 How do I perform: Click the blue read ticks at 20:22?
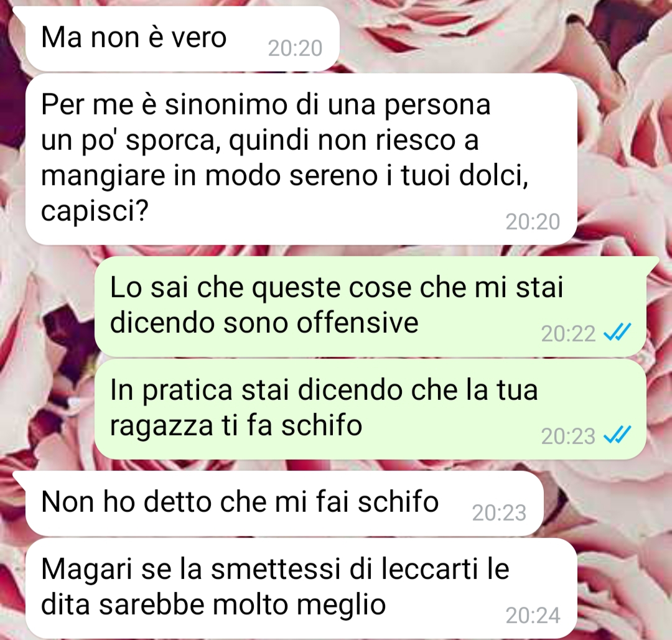[617, 332]
